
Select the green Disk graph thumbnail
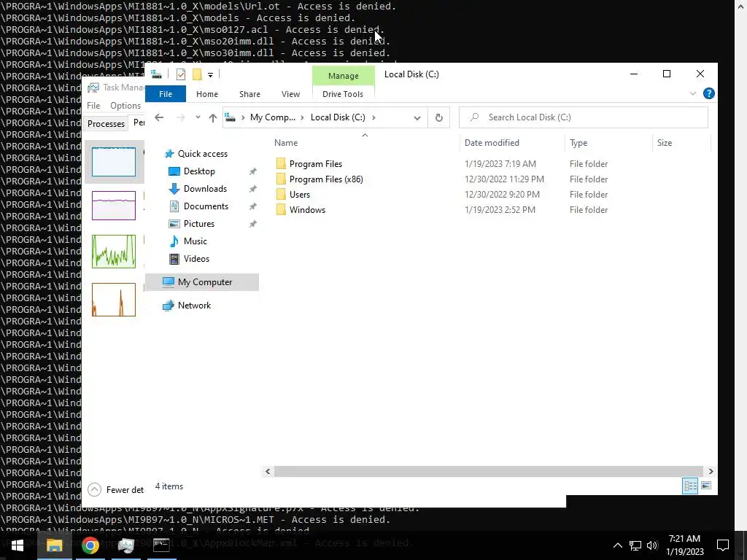[x=114, y=252]
